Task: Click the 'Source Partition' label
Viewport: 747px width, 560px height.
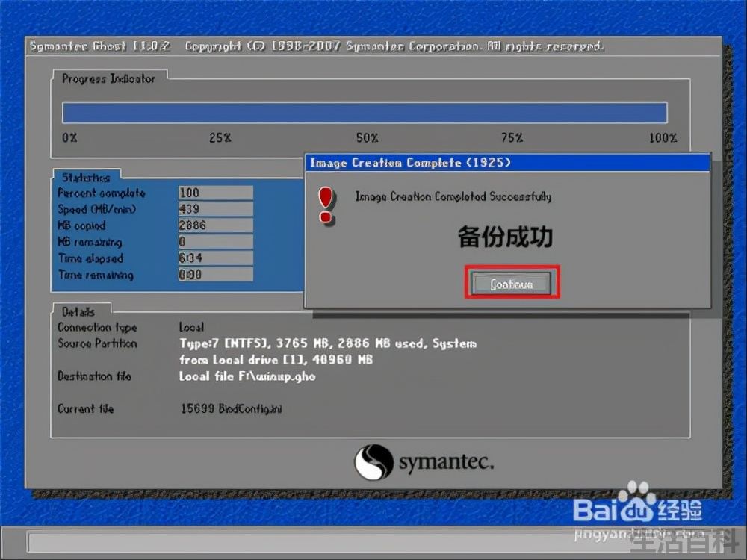Action: [x=97, y=343]
